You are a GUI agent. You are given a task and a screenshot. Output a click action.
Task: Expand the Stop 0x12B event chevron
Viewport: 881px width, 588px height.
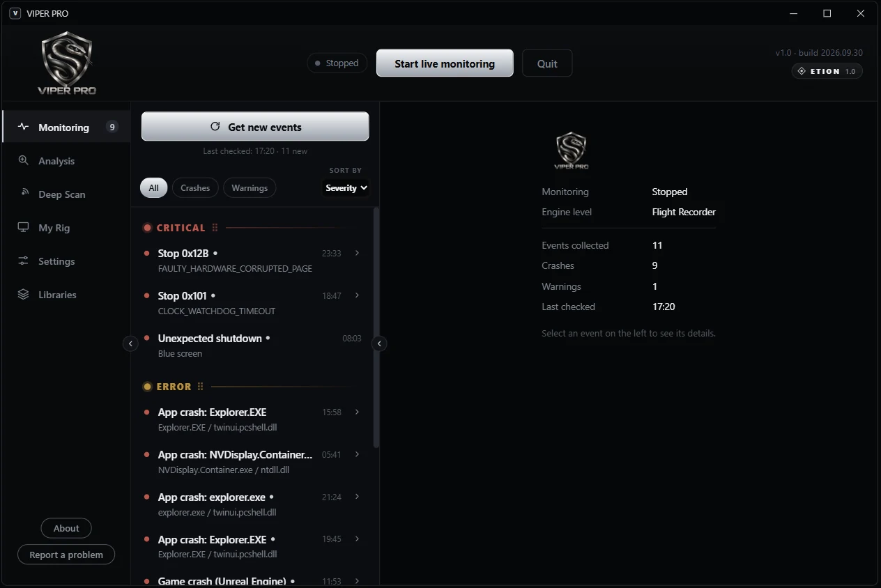tap(358, 253)
